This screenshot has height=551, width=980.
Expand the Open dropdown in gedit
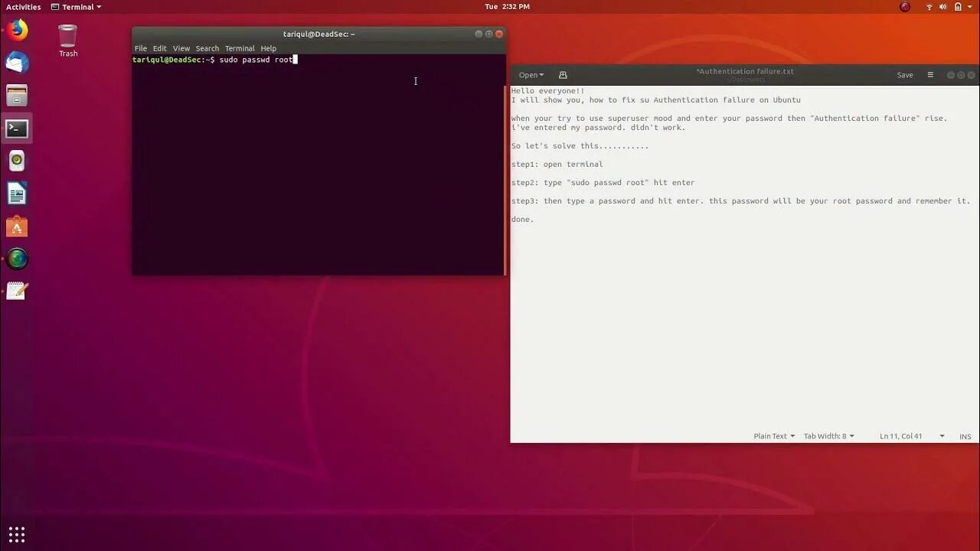tap(531, 75)
